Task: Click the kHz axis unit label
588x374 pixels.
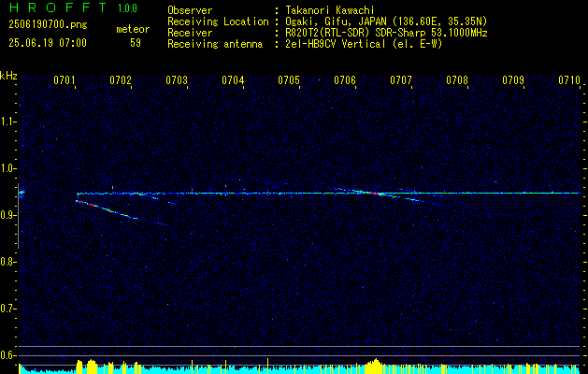Action: click(x=8, y=76)
